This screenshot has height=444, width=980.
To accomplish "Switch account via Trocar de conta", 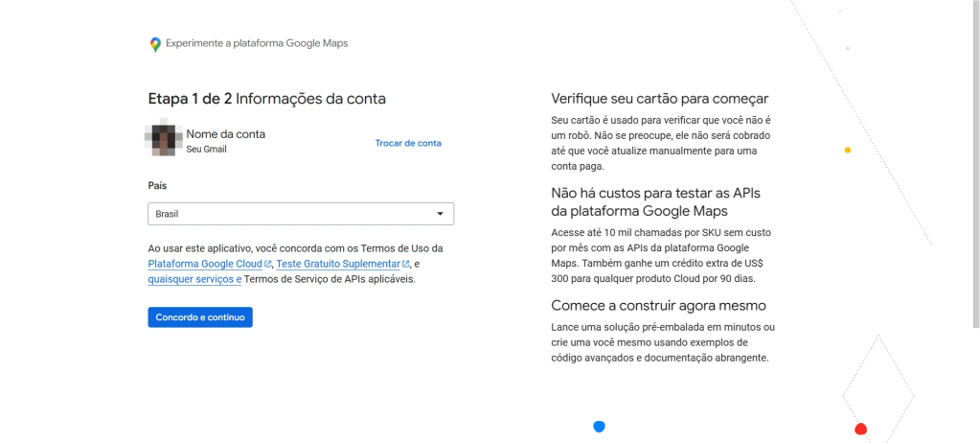I will 408,143.
